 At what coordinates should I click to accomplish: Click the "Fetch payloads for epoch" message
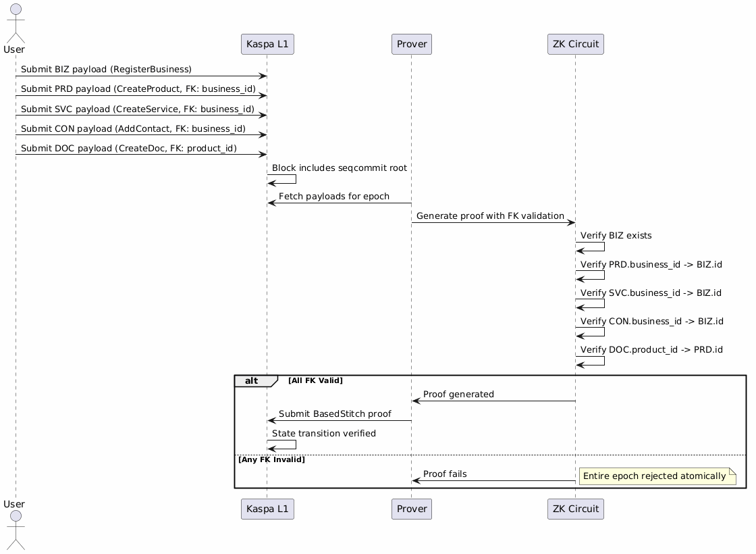coord(333,196)
